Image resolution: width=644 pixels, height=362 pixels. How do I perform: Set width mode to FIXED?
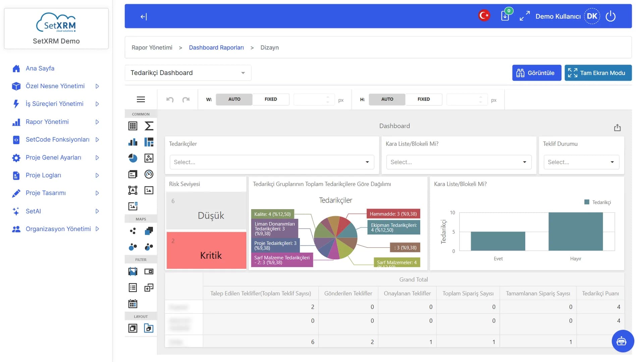(271, 99)
